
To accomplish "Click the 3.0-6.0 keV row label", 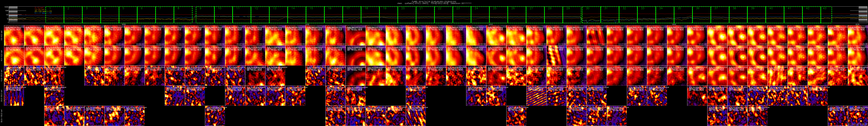I will (x=2, y=36).
